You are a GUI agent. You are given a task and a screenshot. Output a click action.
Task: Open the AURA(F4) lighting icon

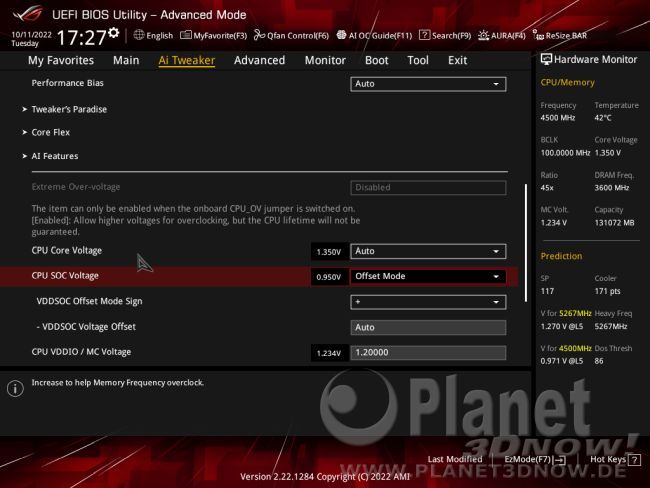(x=483, y=35)
